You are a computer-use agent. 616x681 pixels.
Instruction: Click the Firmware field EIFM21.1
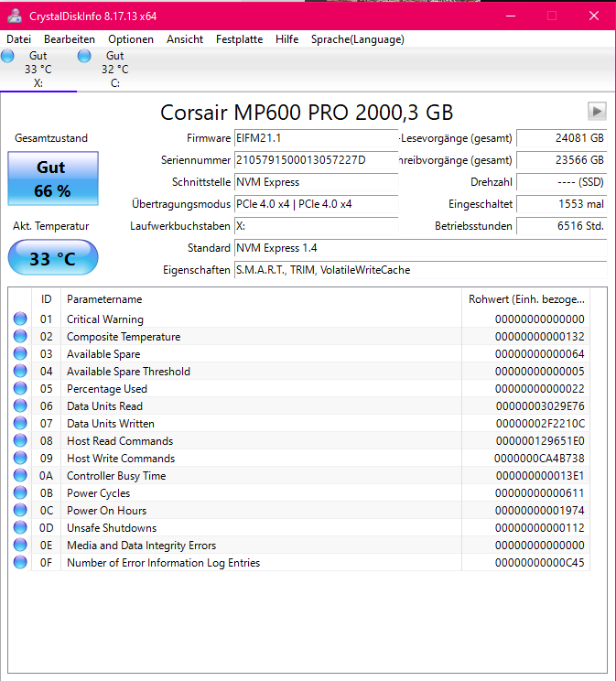(x=317, y=138)
